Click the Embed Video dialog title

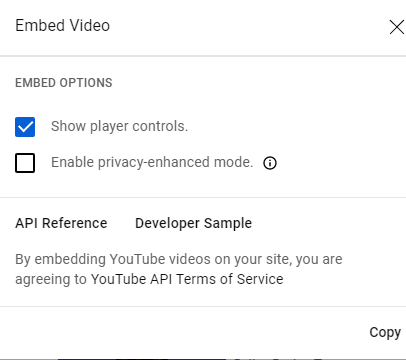point(63,26)
